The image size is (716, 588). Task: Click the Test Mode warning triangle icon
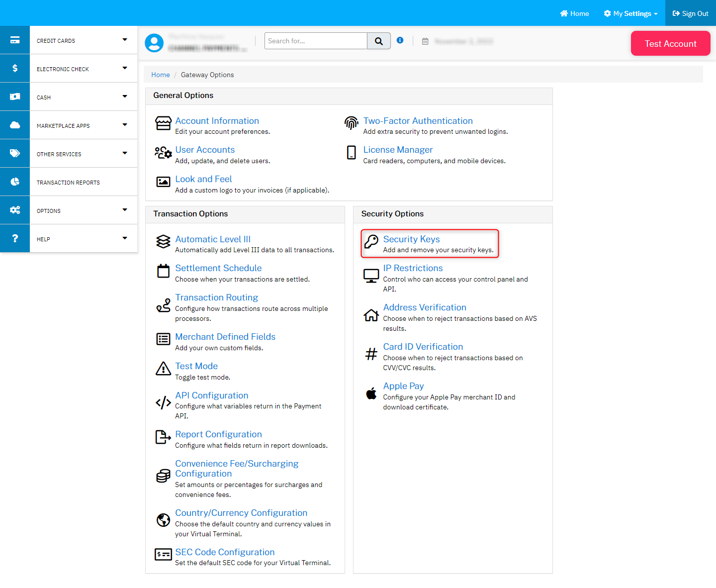(x=163, y=369)
